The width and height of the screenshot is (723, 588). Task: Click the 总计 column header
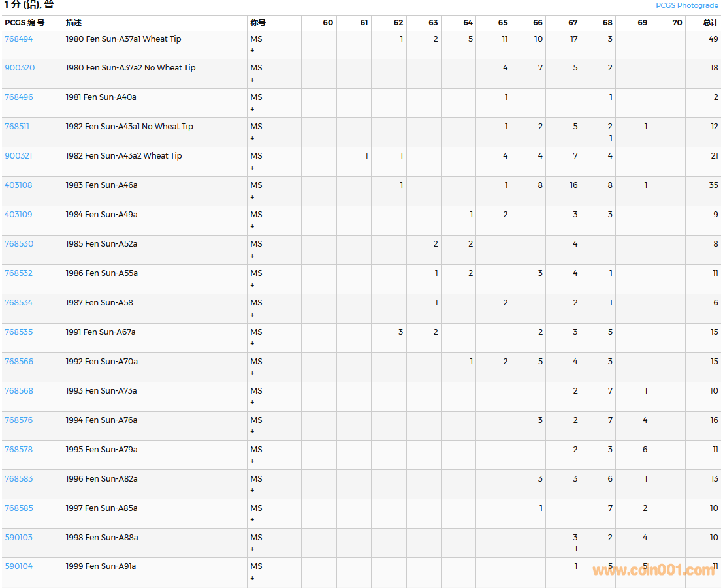pyautogui.click(x=710, y=23)
